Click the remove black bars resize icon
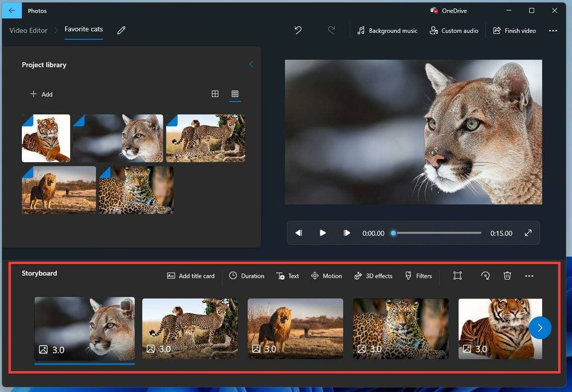Screen dimensions: 572x392 click(x=458, y=276)
